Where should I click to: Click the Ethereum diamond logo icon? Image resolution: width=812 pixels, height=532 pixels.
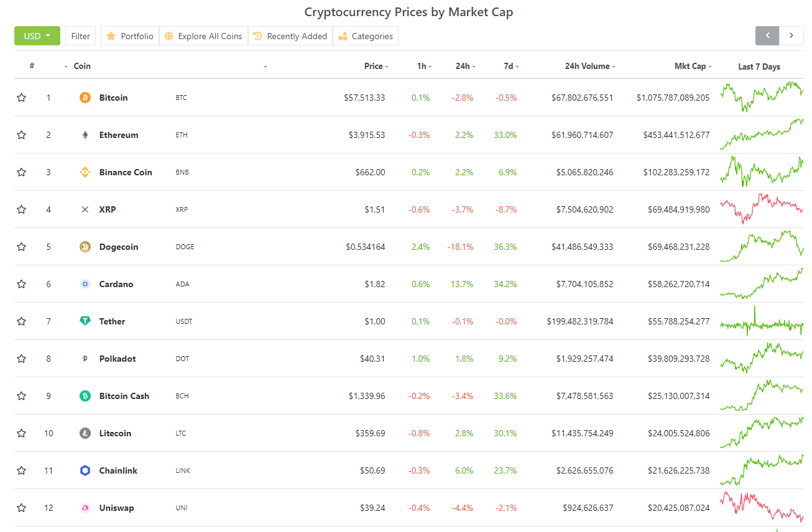click(85, 135)
